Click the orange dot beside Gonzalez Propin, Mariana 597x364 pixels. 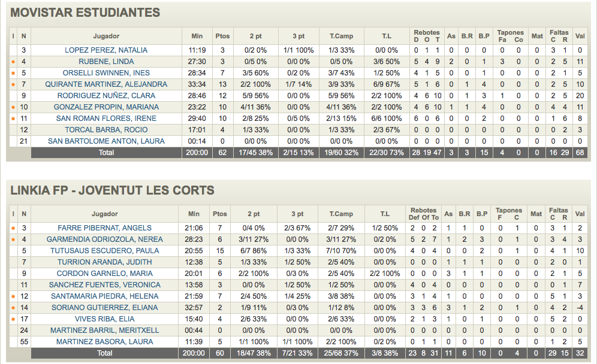(13, 107)
